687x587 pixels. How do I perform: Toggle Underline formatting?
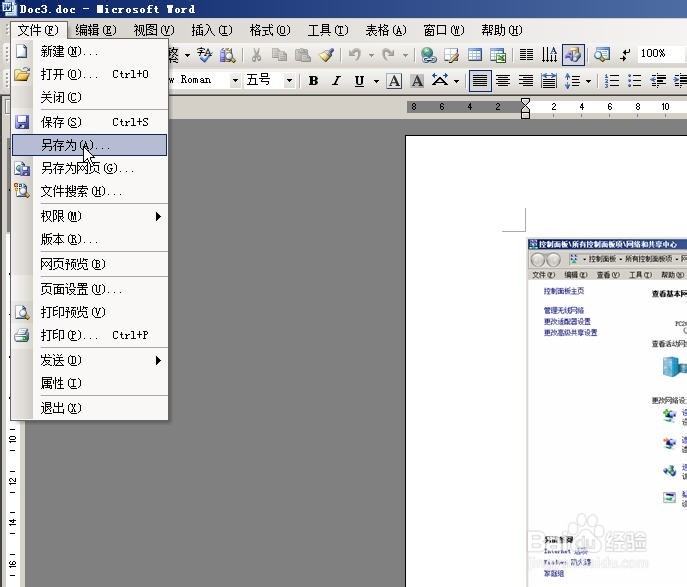point(359,81)
